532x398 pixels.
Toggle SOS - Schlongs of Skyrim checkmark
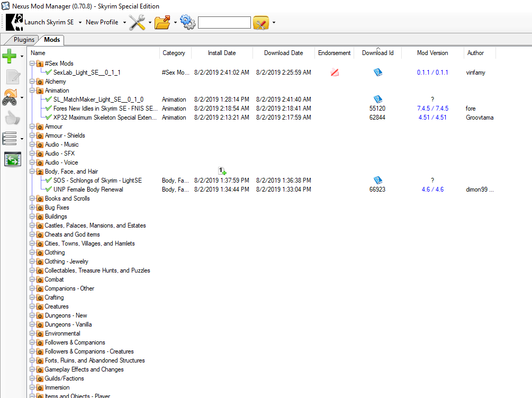point(49,180)
